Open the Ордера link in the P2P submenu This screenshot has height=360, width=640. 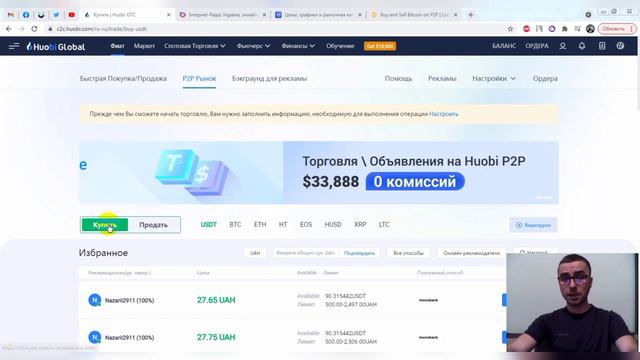tap(545, 78)
